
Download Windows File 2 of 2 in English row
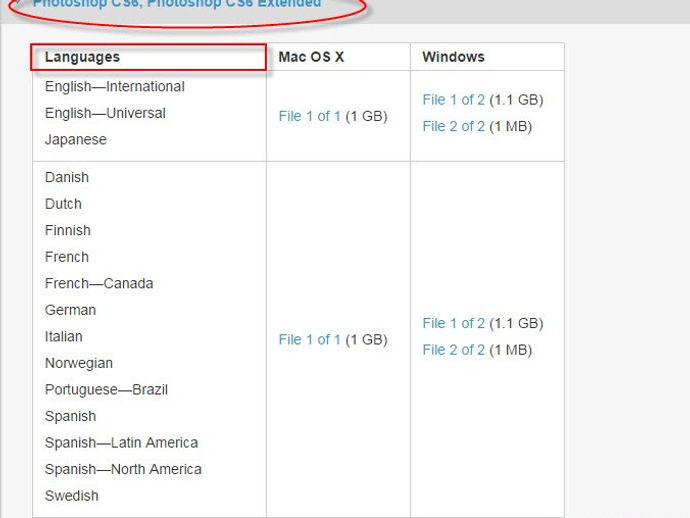point(453,126)
